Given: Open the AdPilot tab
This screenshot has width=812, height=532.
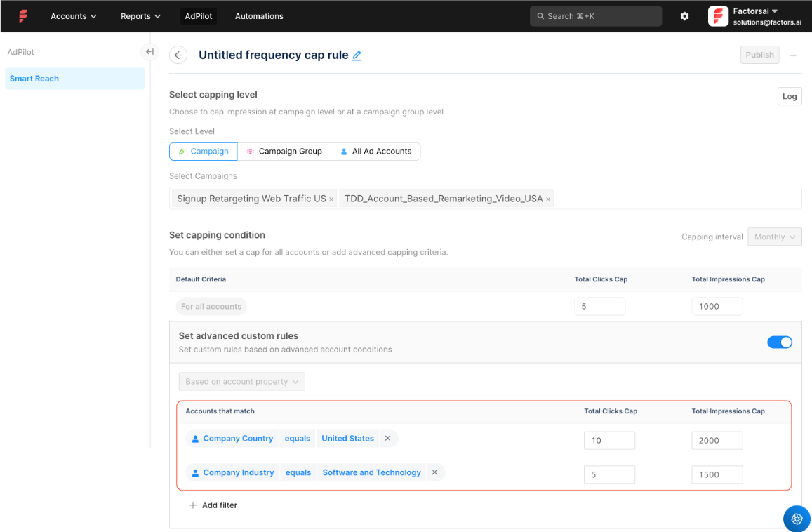Looking at the screenshot, I should tap(199, 16).
